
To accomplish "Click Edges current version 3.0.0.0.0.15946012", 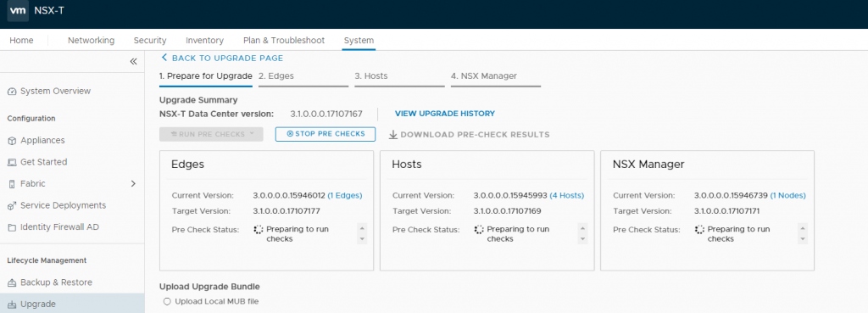I will (289, 196).
